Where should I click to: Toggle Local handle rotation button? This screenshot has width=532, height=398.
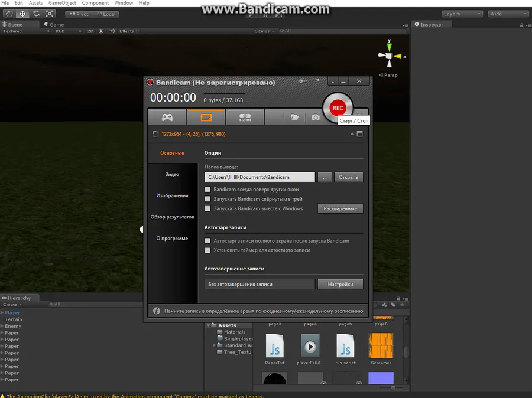click(x=106, y=14)
